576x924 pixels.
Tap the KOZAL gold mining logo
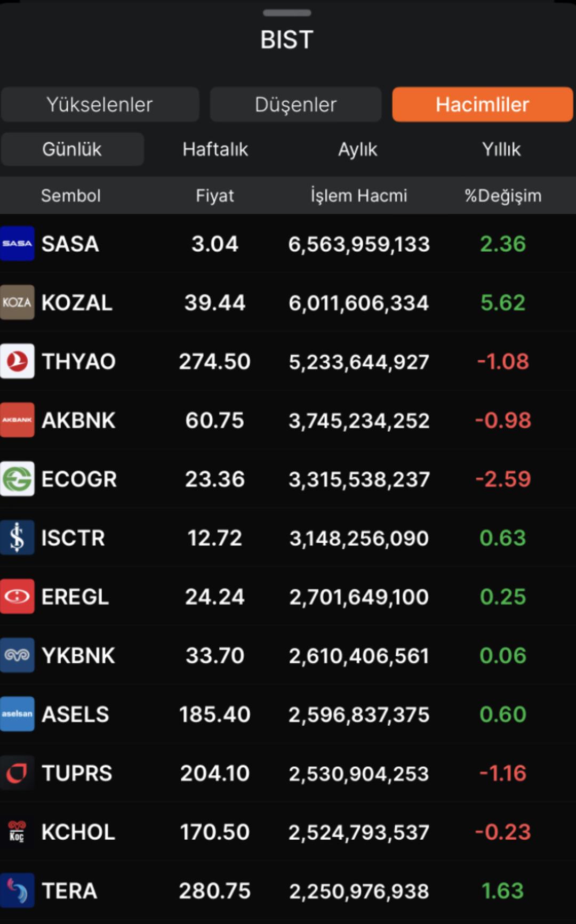point(18,302)
